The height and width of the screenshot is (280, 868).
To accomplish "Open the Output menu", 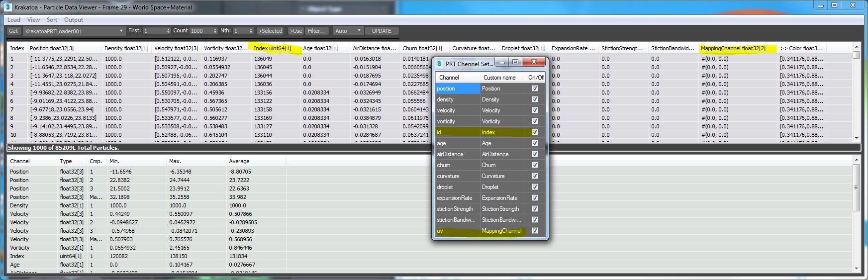I will [x=74, y=20].
